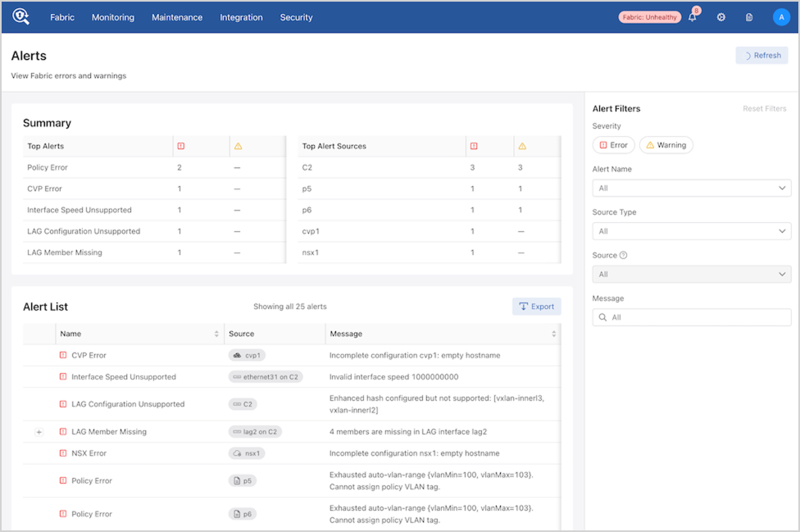Export the alert list
This screenshot has width=800, height=532.
[x=537, y=307]
